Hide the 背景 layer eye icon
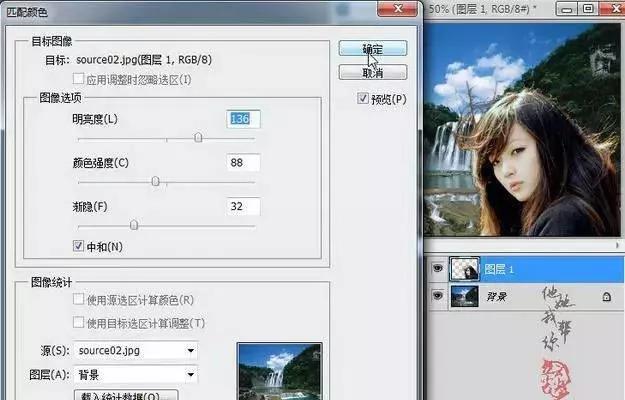Viewport: 625px width, 400px height. pyautogui.click(x=438, y=295)
